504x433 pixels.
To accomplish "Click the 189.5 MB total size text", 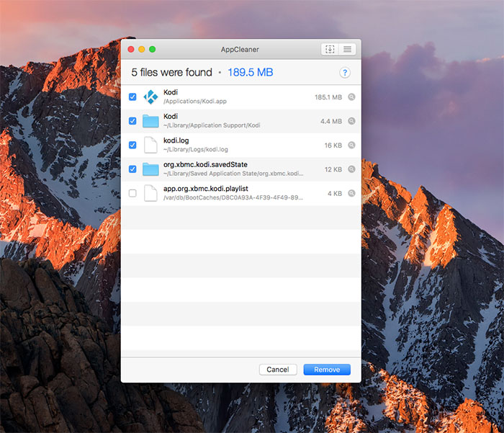I will [x=251, y=72].
